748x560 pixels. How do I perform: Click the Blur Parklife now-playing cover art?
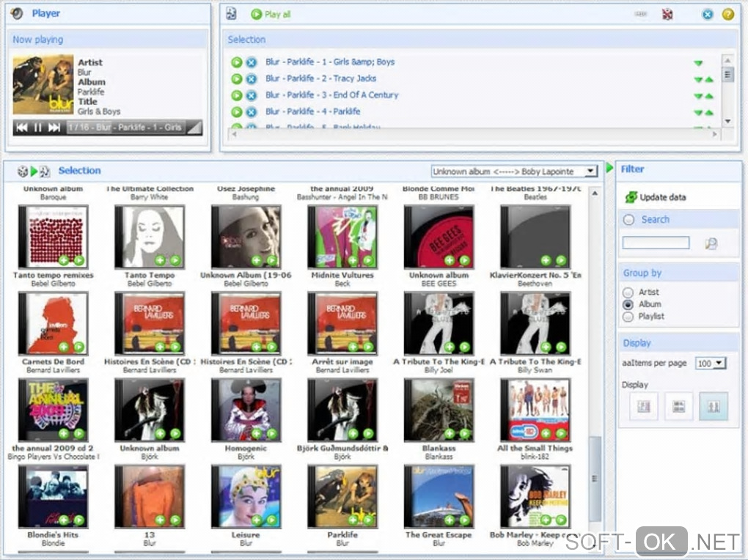pos(43,84)
